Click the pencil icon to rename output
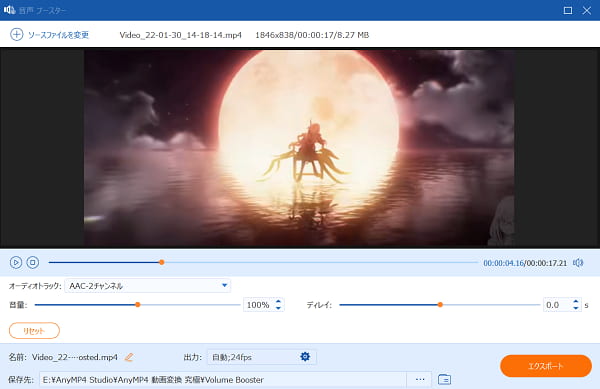The image size is (600, 389). (x=129, y=357)
